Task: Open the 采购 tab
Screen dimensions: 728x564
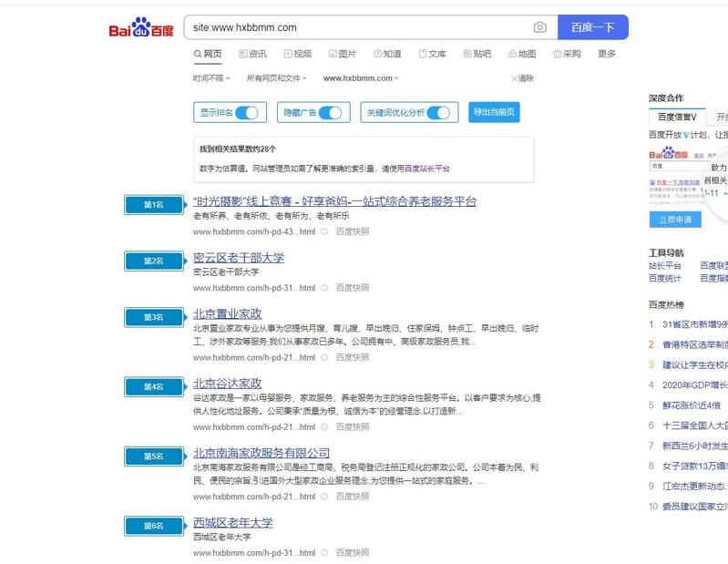Action: pyautogui.click(x=568, y=54)
